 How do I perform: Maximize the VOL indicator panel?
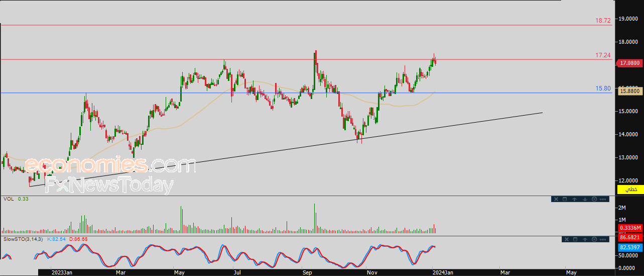click(x=565, y=199)
